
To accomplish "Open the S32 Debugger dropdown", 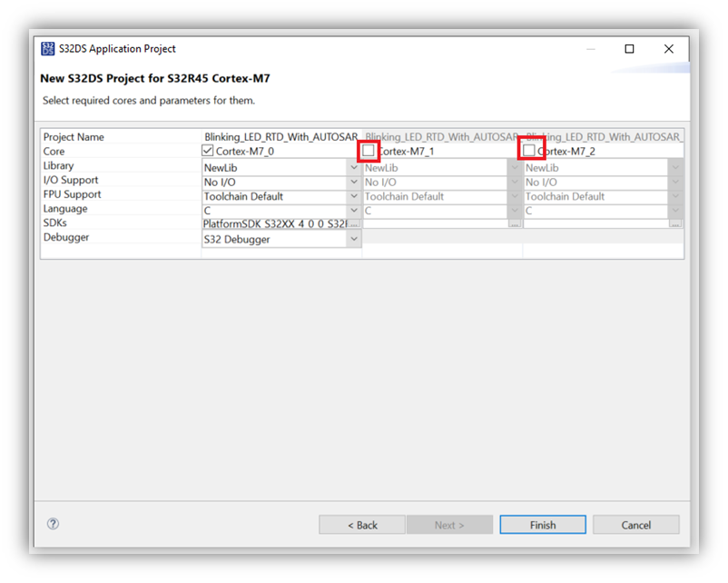I will 354,238.
